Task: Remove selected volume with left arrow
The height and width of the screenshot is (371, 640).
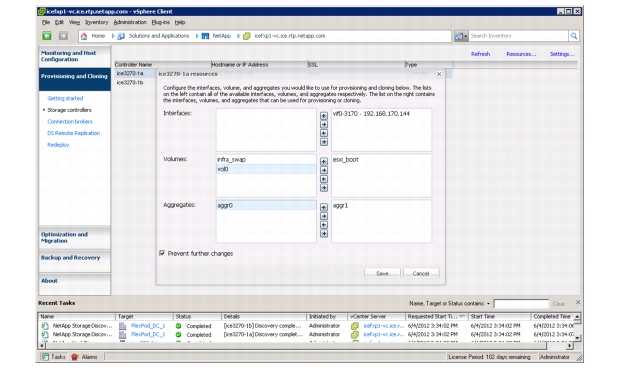Action: click(324, 179)
